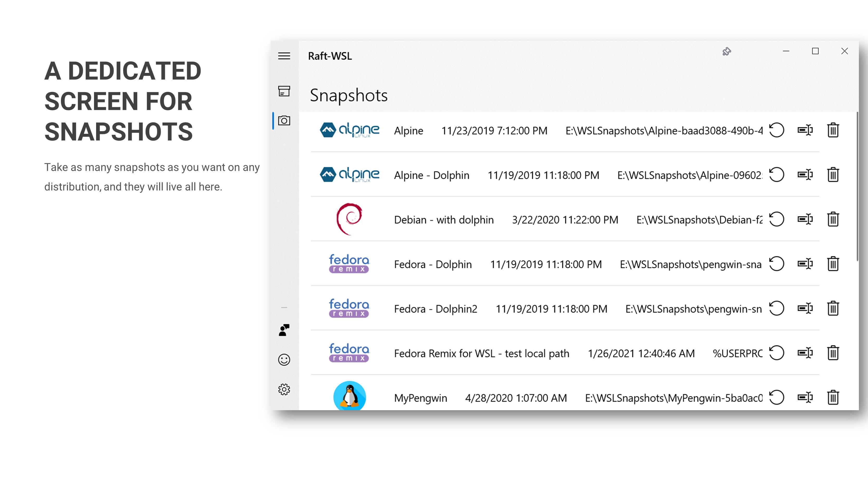Rename the Alpine - Dolphin snapshot

pos(805,174)
